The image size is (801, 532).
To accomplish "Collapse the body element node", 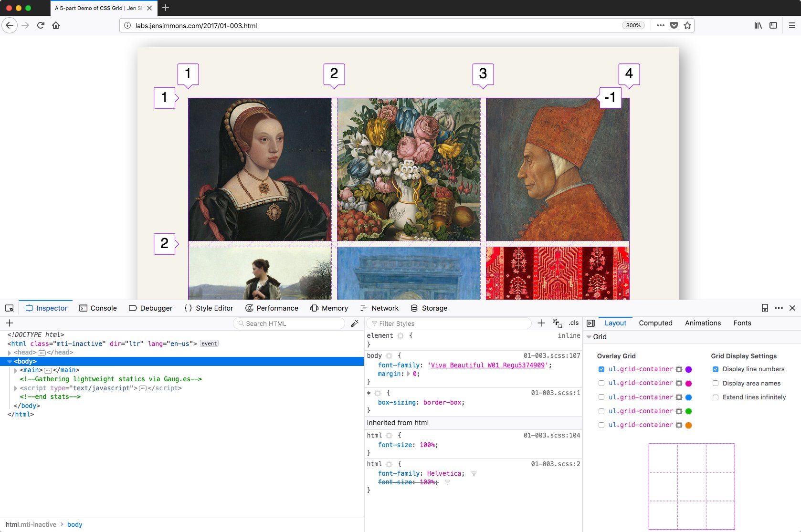I will click(10, 362).
